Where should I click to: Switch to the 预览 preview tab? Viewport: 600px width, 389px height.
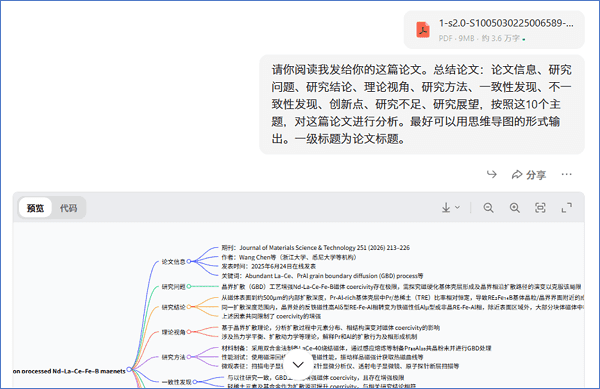[35, 208]
